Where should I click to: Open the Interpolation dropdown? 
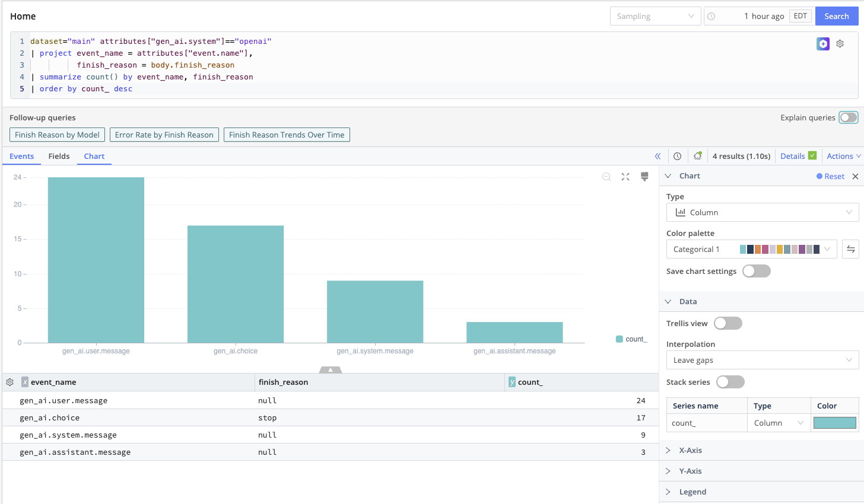tap(762, 360)
